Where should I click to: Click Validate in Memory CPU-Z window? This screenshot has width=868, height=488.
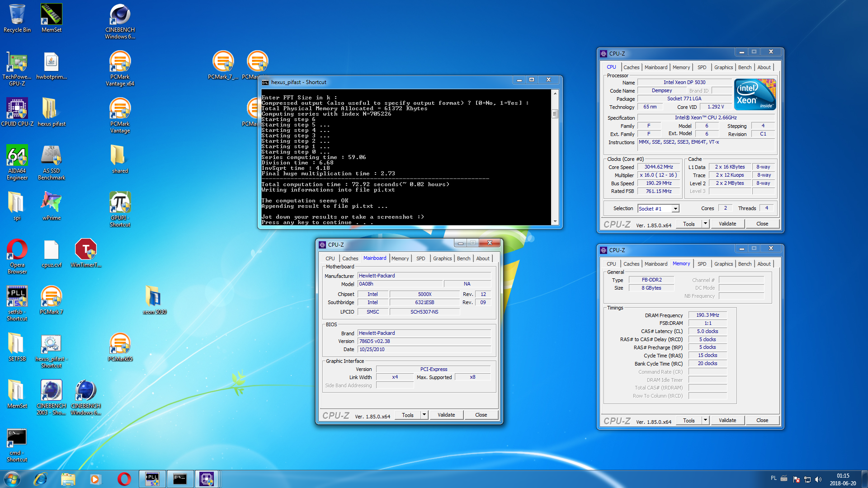pyautogui.click(x=727, y=420)
